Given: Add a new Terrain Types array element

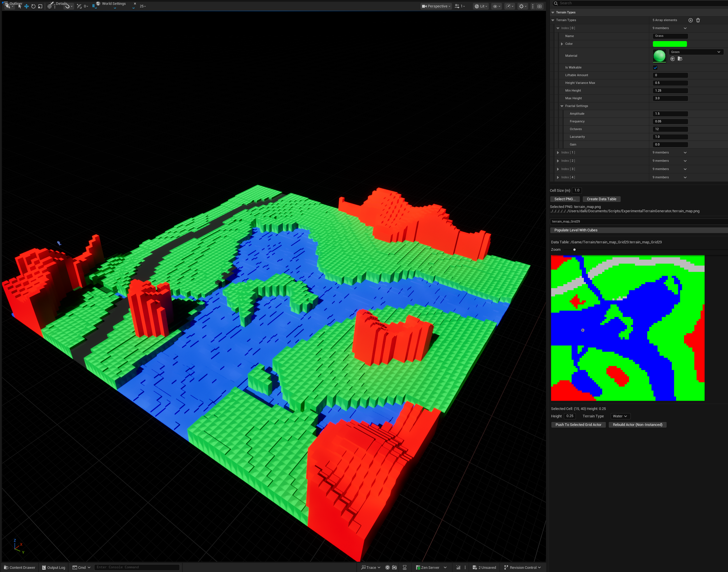Looking at the screenshot, I should [x=690, y=20].
